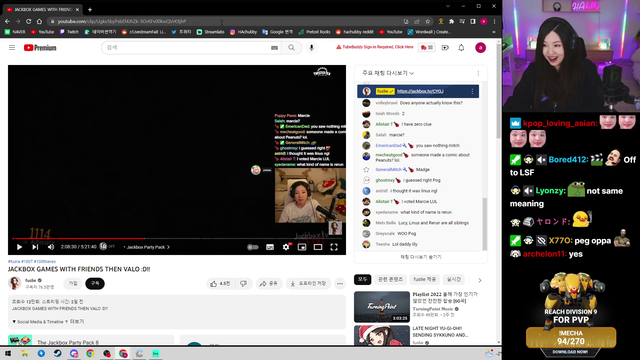Screen dimensions: 640x360
Task: Show more recommendation filter chips arrow
Action: pyautogui.click(x=480, y=280)
